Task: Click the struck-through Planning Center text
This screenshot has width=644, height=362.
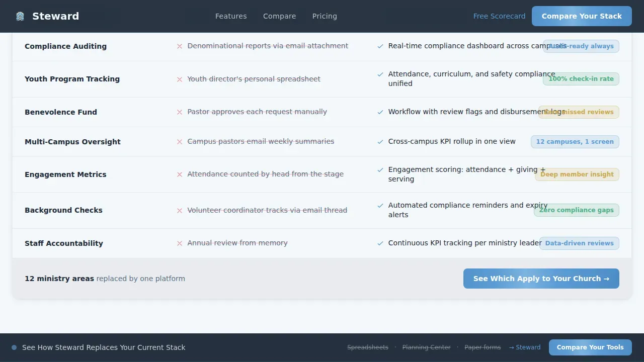Action: pyautogui.click(x=427, y=347)
